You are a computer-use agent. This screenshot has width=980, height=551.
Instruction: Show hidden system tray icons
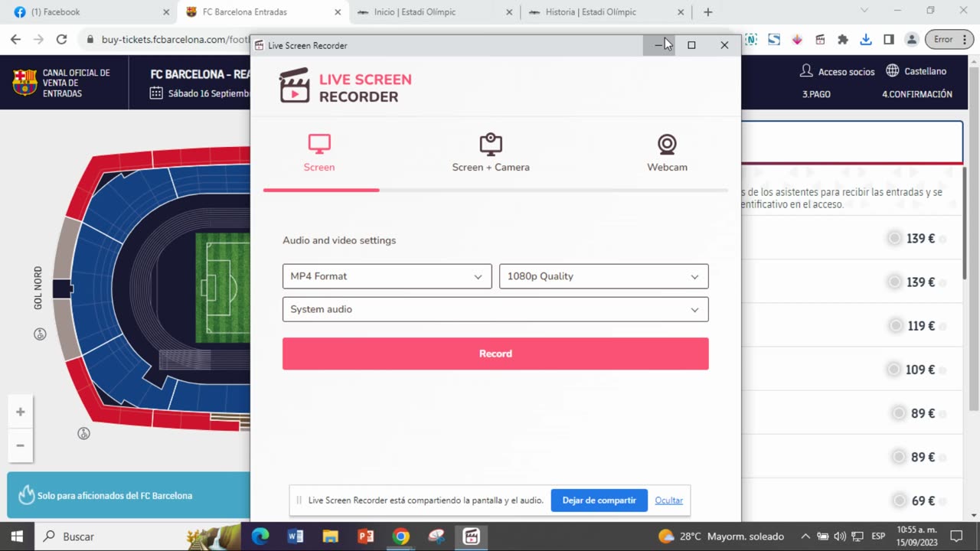(x=805, y=536)
